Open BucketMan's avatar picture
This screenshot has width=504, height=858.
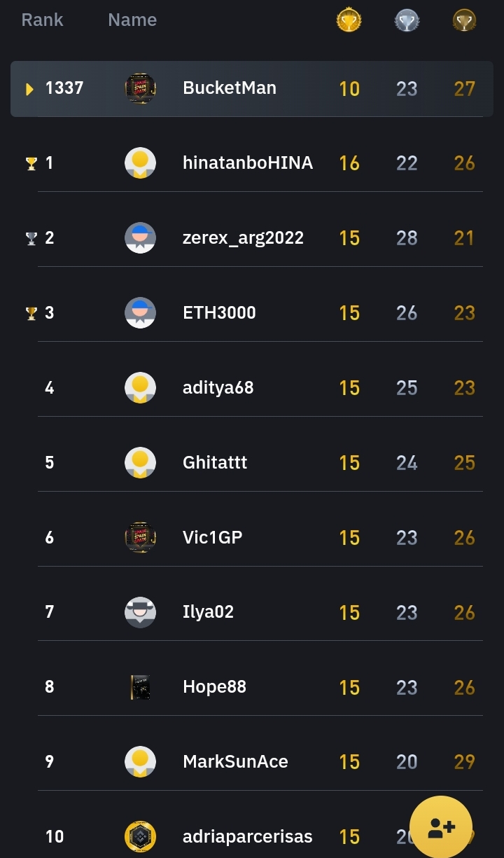[x=140, y=88]
